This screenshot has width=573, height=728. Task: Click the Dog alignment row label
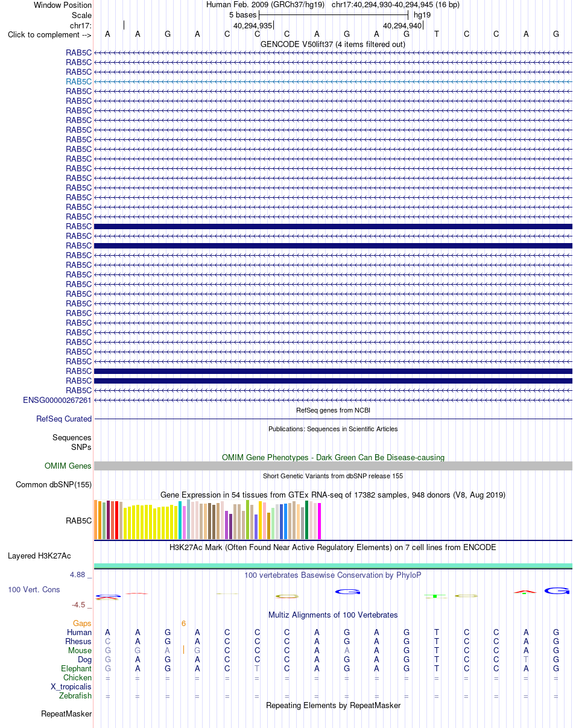point(84,659)
